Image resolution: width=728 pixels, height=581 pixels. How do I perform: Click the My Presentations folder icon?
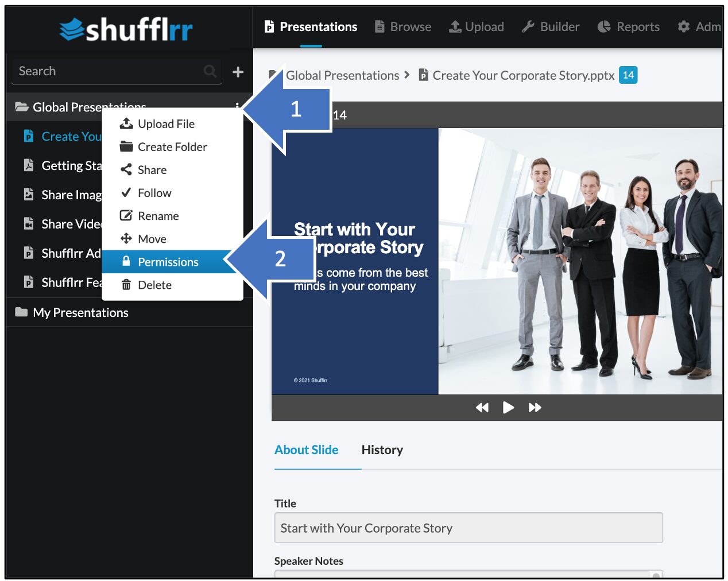(x=21, y=312)
